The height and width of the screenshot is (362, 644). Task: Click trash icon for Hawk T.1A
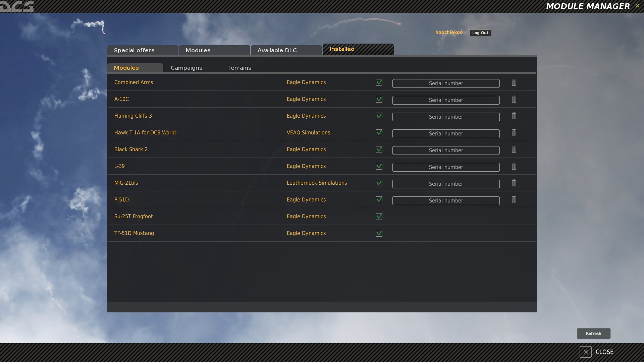click(x=514, y=133)
